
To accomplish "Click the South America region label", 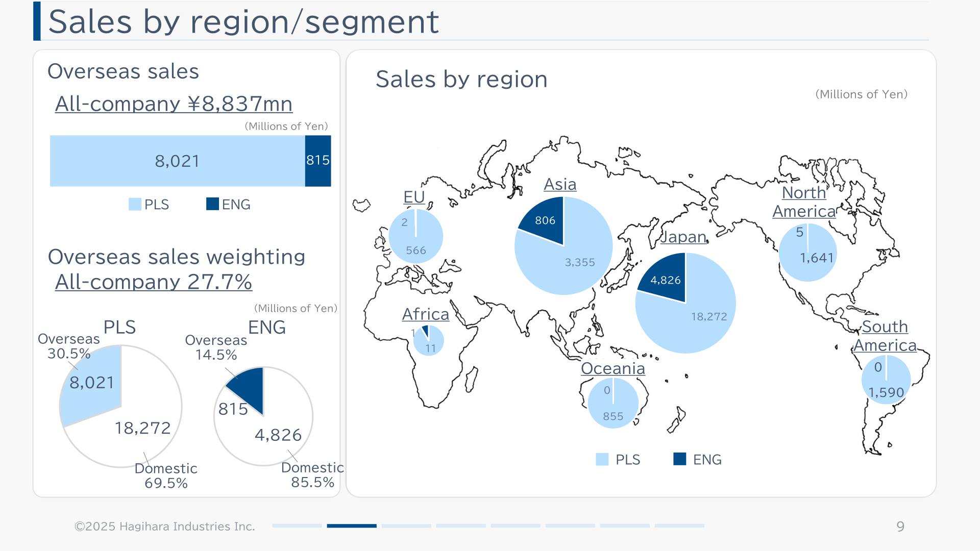I will (x=885, y=336).
